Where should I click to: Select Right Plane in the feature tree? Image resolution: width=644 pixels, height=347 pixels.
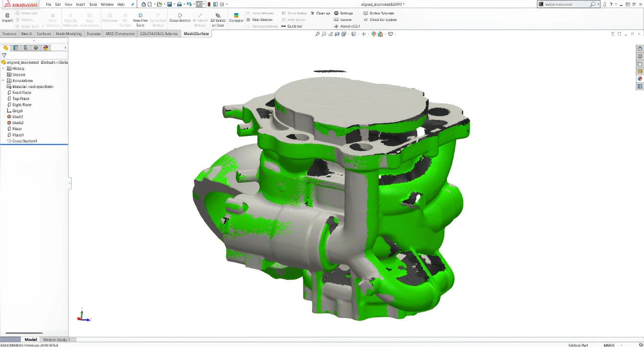coord(19,105)
